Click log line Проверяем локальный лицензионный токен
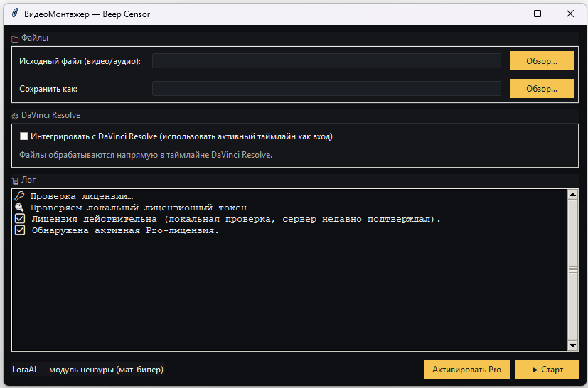 [x=141, y=208]
